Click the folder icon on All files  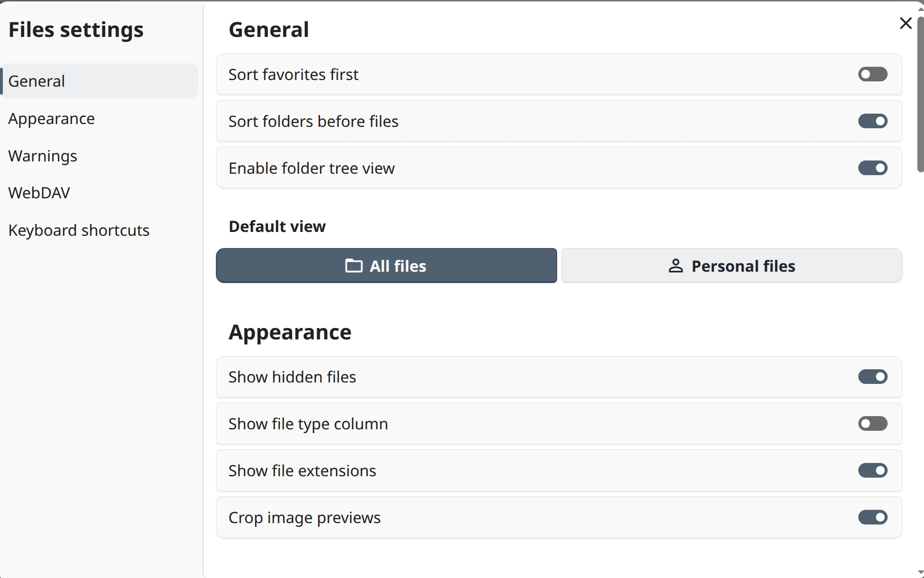[x=354, y=266]
